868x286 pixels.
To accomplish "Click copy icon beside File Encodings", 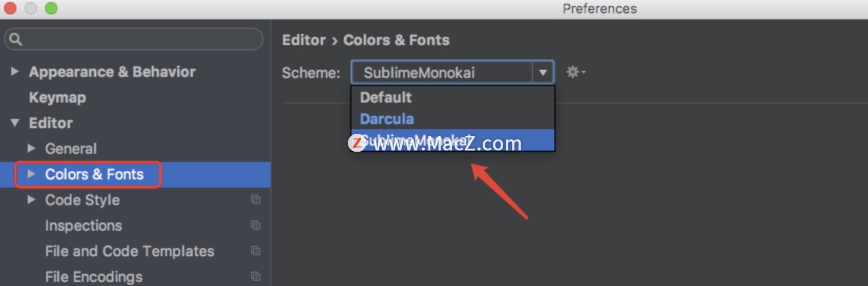I will pos(256,276).
